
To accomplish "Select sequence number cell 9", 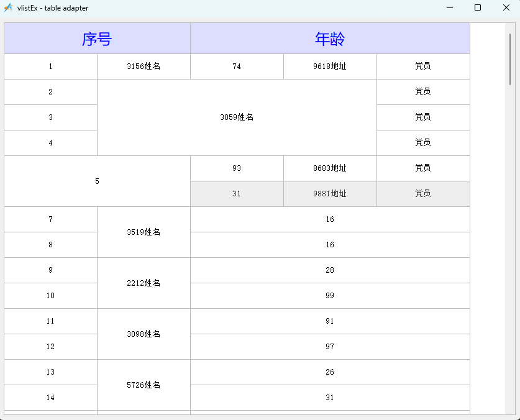I will 51,270.
